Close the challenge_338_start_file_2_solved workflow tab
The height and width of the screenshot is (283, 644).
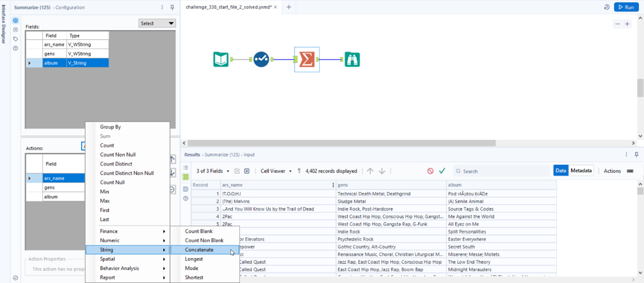click(x=276, y=7)
